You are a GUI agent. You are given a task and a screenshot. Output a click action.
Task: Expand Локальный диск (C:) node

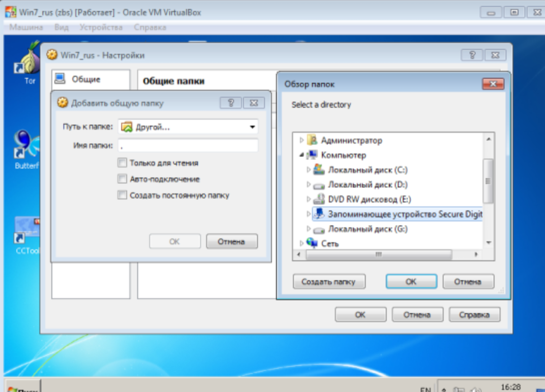click(308, 170)
